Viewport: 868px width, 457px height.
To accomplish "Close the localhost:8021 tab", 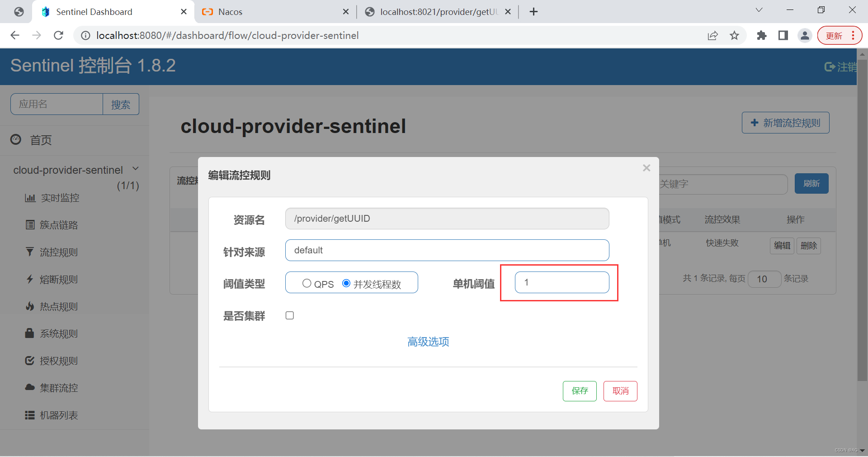I will (x=508, y=12).
